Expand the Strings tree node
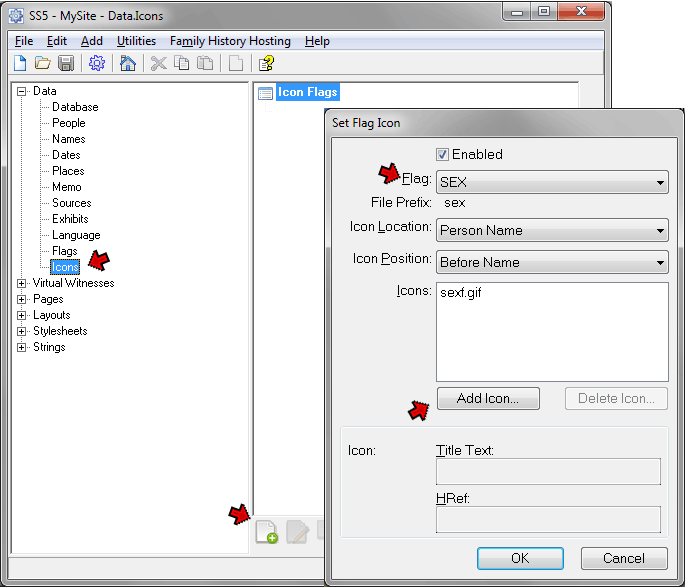 coord(21,347)
